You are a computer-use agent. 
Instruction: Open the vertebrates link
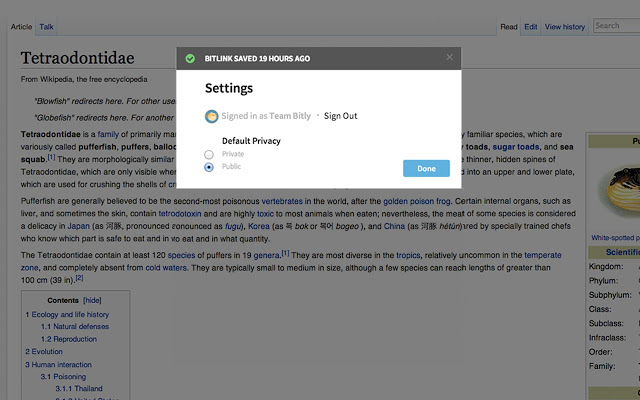pos(282,201)
